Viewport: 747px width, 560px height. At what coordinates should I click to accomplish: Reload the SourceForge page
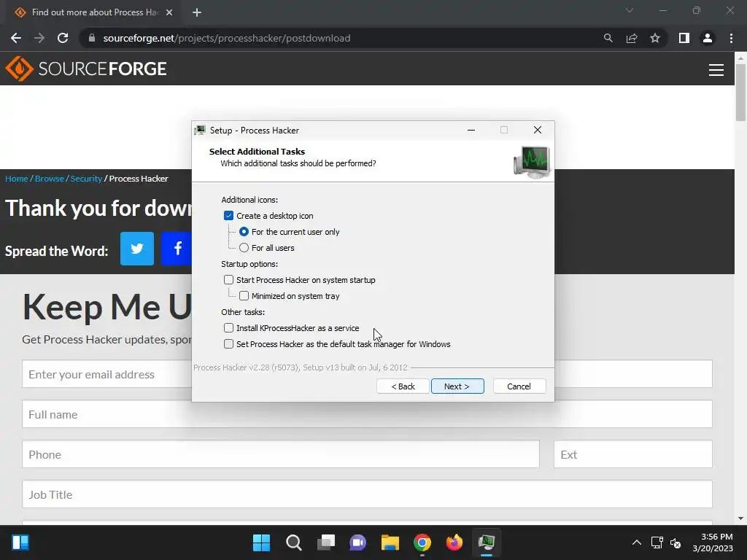coord(63,38)
